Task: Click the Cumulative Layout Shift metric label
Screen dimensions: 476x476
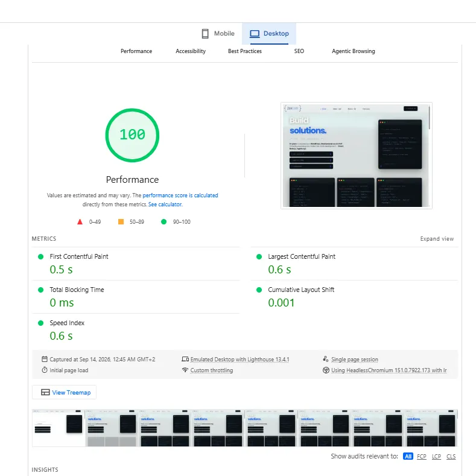Action: click(x=301, y=290)
